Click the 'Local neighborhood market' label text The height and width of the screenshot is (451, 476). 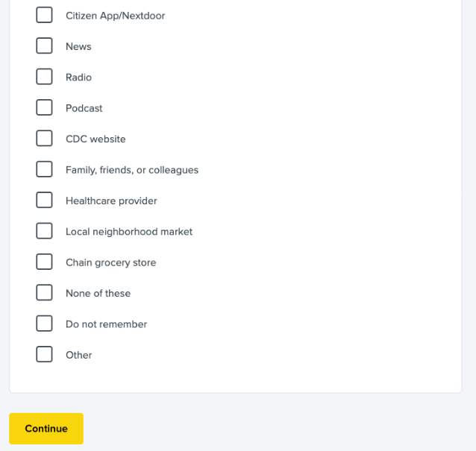pos(129,232)
